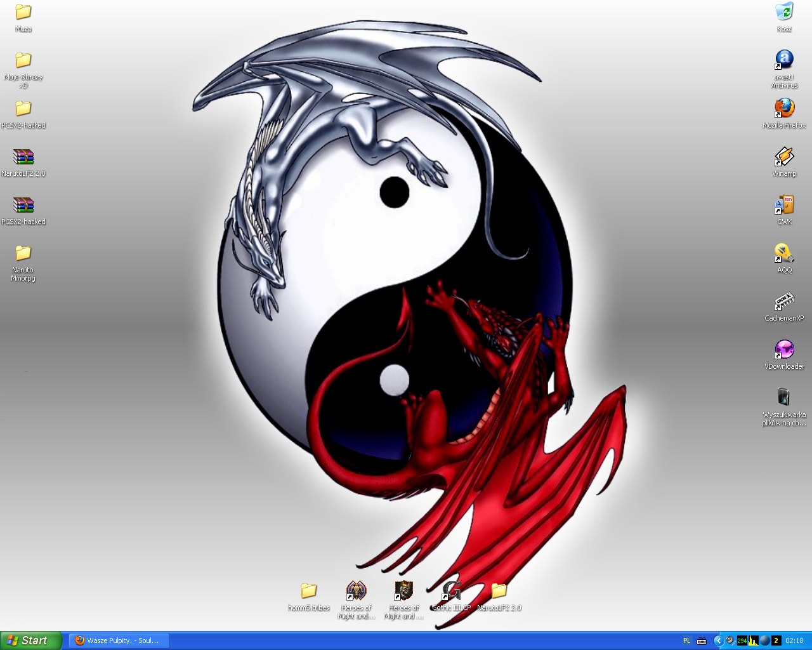Image resolution: width=812 pixels, height=650 pixels.
Task: Click the speaker volume tray icon
Action: click(731, 640)
